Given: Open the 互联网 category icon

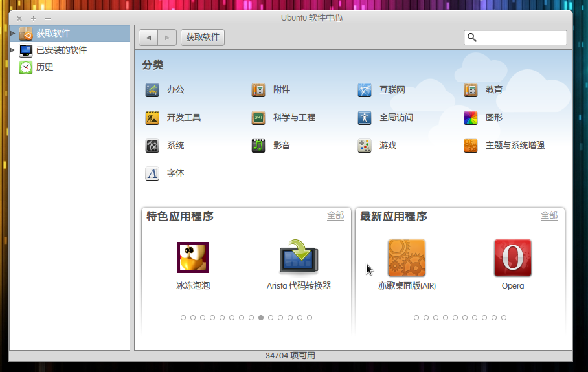Looking at the screenshot, I should pos(364,90).
